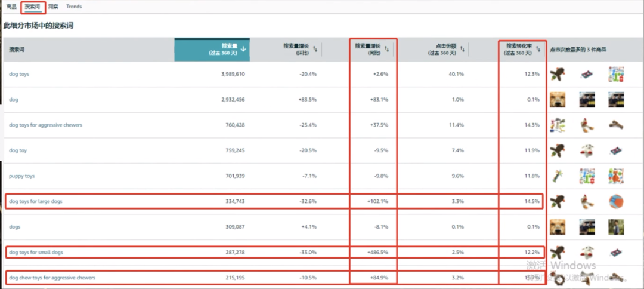View second thumbnail in 'dog toys for small dogs' row

(587, 252)
